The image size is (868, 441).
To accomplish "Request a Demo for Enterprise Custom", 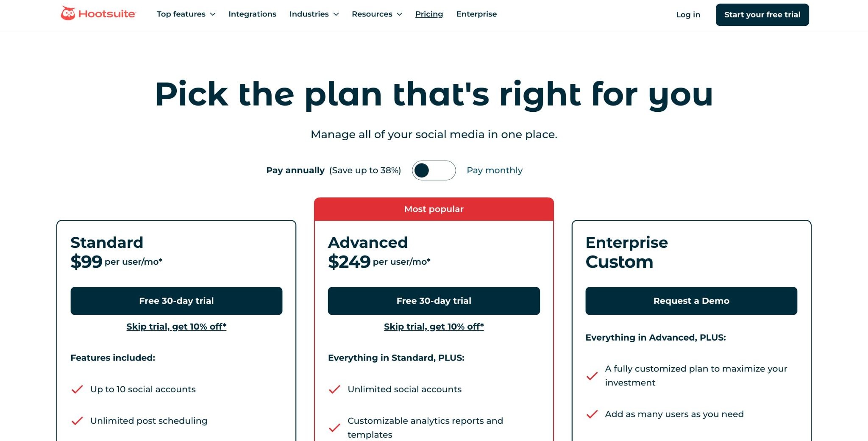I will (691, 301).
